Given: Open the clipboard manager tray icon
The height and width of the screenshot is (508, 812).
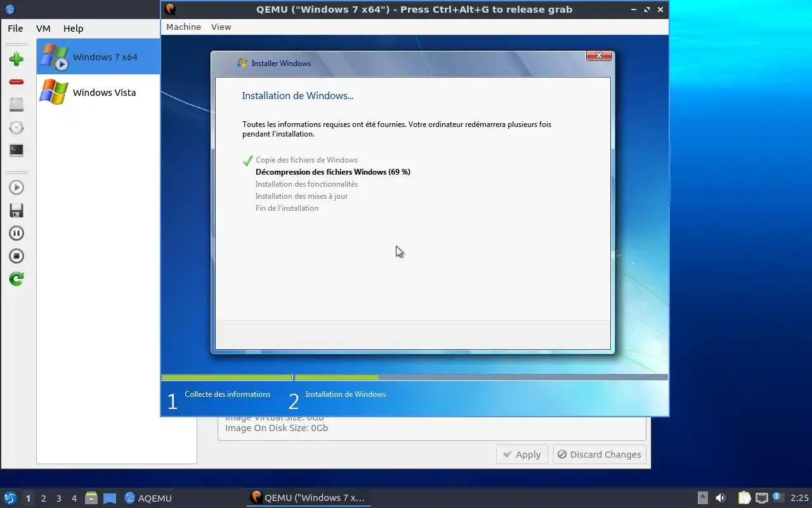Looking at the screenshot, I should [744, 498].
